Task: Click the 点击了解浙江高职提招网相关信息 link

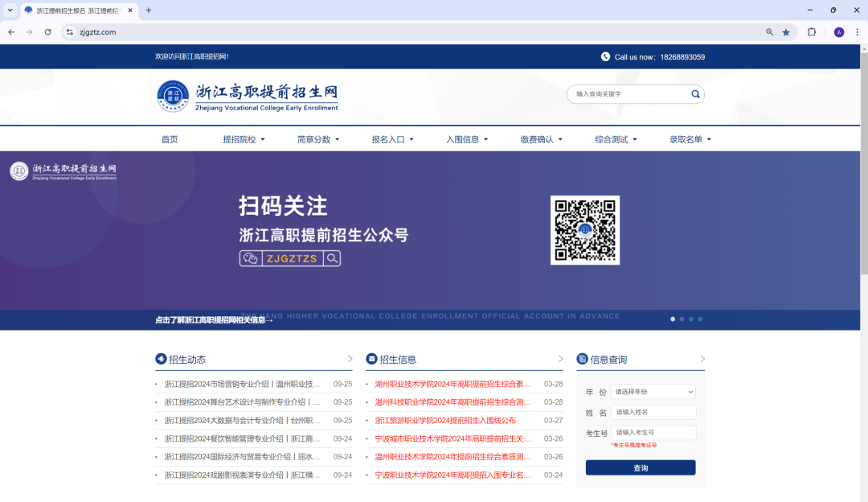Action: (214, 319)
